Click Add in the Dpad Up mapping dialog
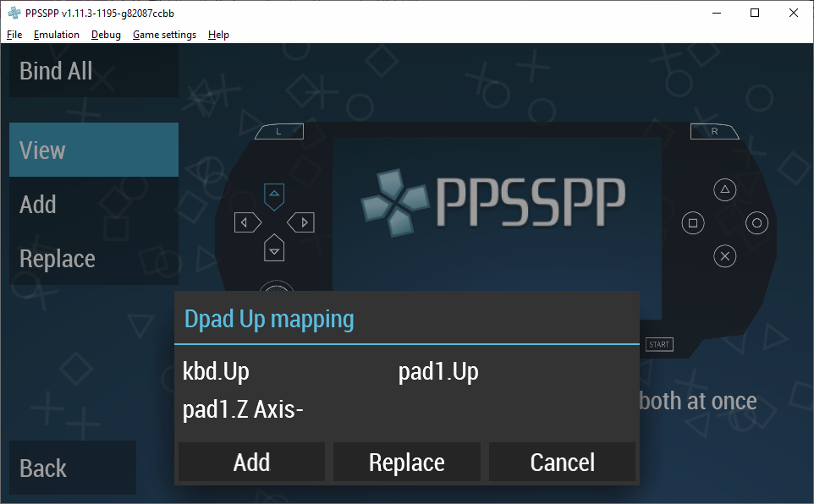Viewport: 814px width, 504px height. (x=250, y=462)
